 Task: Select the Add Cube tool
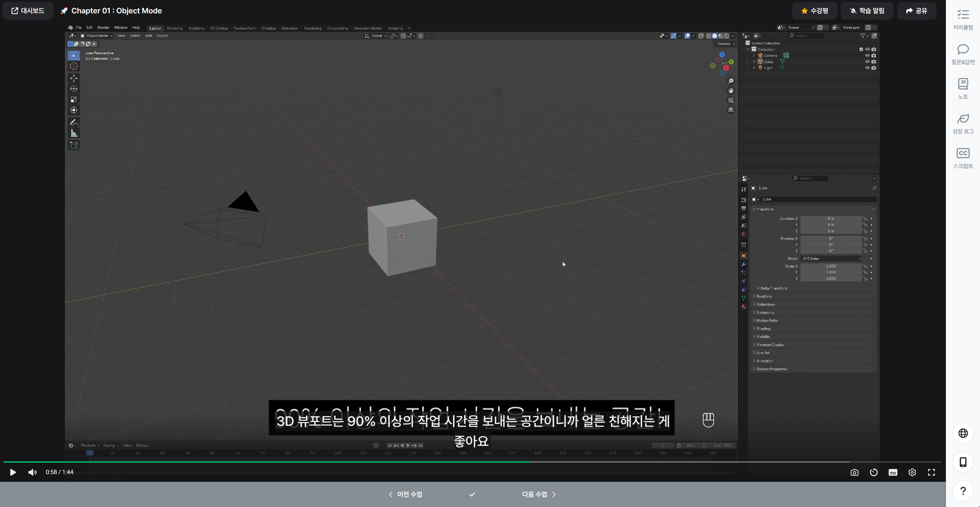coord(74,145)
